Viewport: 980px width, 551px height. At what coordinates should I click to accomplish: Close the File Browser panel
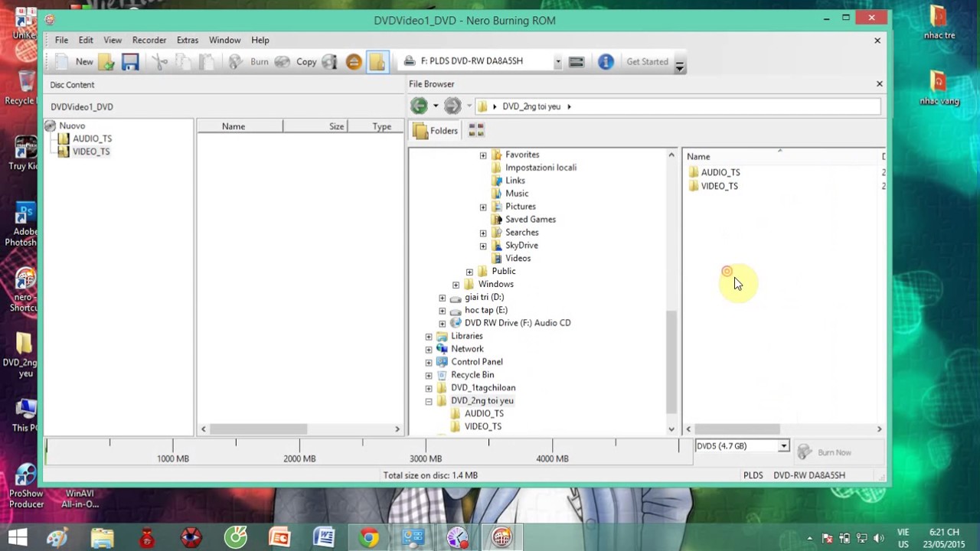click(x=879, y=84)
